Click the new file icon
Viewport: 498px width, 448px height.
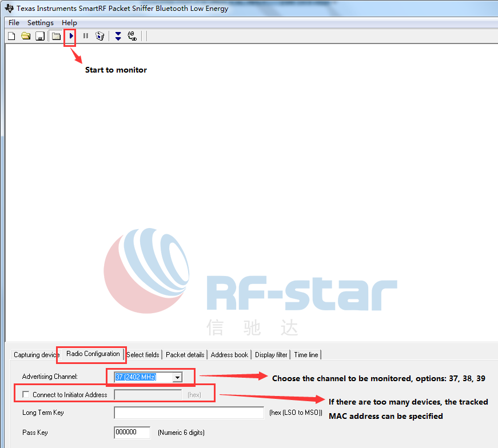point(11,36)
